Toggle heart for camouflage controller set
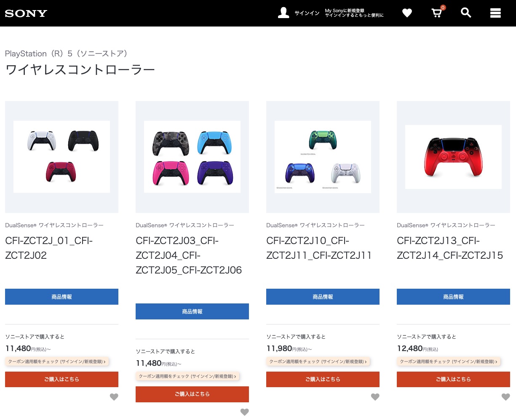Image resolution: width=516 pixels, height=420 pixels. tap(244, 412)
